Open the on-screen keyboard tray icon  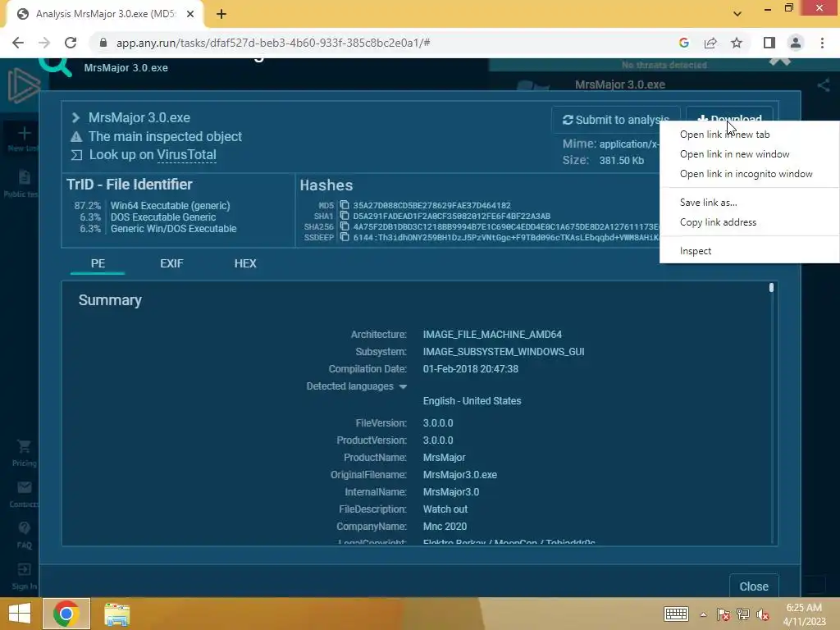[x=676, y=614]
